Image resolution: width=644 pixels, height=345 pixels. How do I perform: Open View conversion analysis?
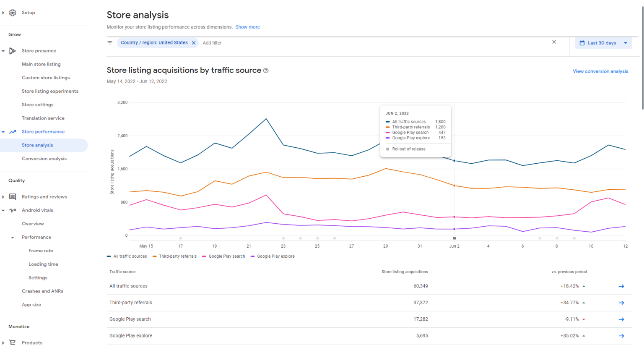click(600, 71)
